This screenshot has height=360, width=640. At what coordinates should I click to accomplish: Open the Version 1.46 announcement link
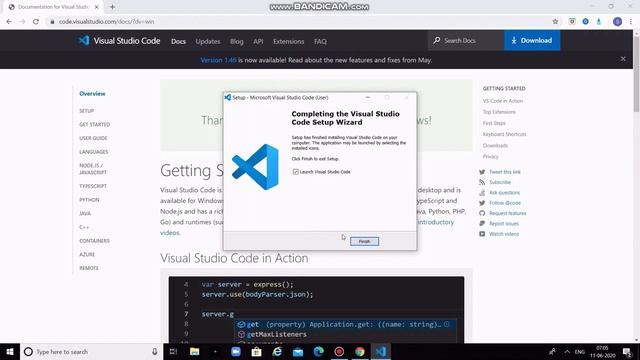[218, 60]
